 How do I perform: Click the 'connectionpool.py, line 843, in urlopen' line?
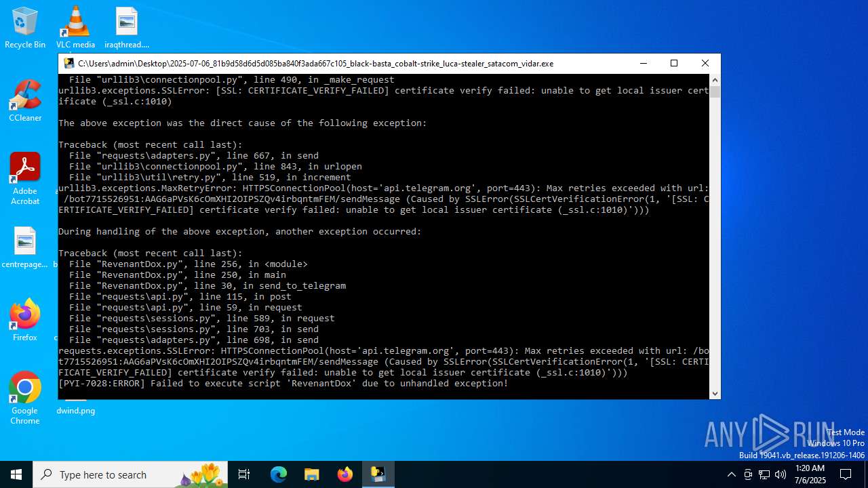216,167
